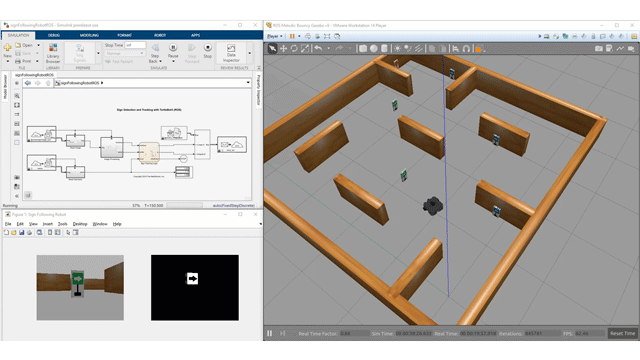Open the Tools menu in Figure window
Image resolution: width=640 pixels, height=360 pixels.
(62, 224)
